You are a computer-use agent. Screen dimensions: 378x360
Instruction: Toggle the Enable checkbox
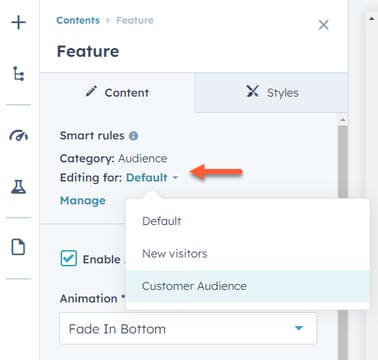click(69, 259)
